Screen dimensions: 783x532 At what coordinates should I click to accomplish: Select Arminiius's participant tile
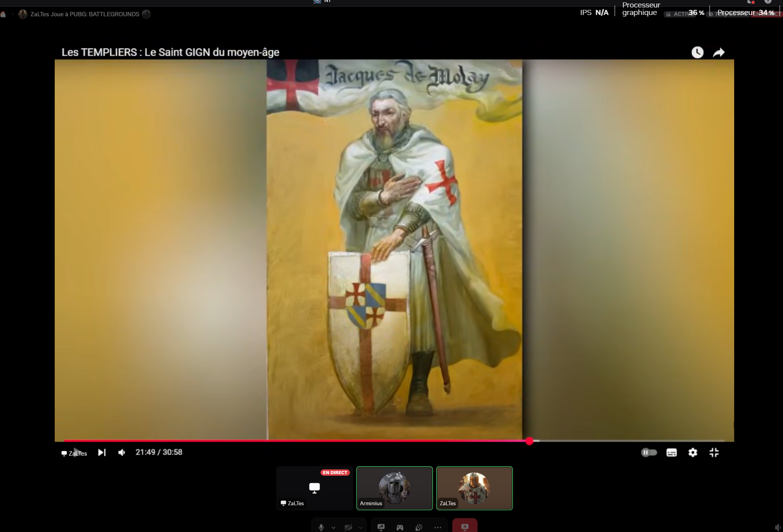click(x=394, y=488)
